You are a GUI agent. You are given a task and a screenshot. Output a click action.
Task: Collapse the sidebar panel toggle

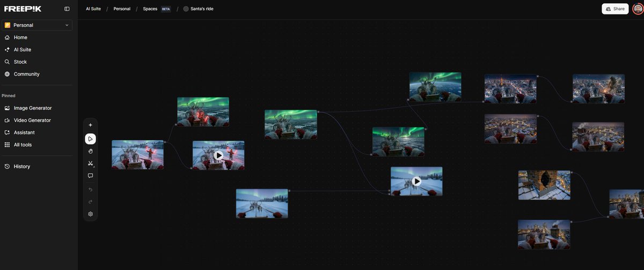[67, 9]
